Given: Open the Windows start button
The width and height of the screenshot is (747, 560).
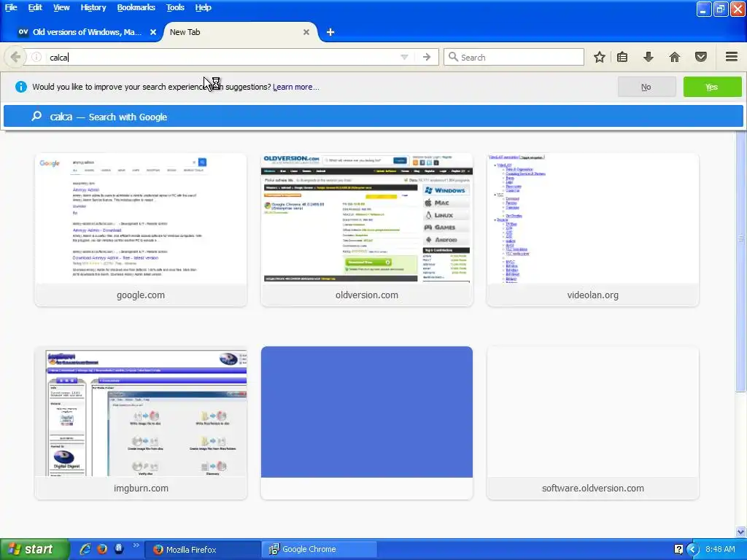Looking at the screenshot, I should [34, 550].
